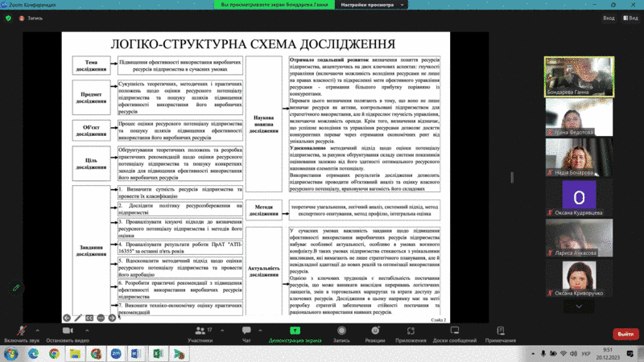644x362 pixels.
Task: Open the Чат chat panel
Action: pyautogui.click(x=246, y=334)
